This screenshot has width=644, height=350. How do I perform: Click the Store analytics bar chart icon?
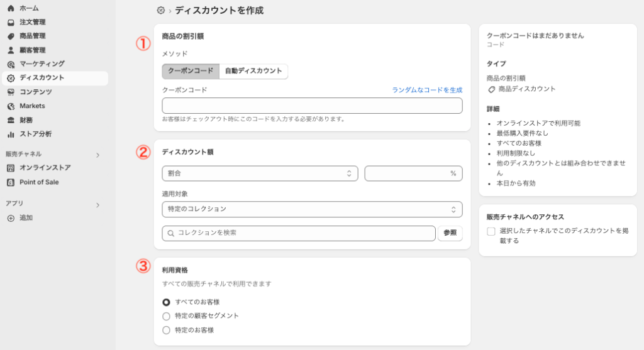(11, 134)
